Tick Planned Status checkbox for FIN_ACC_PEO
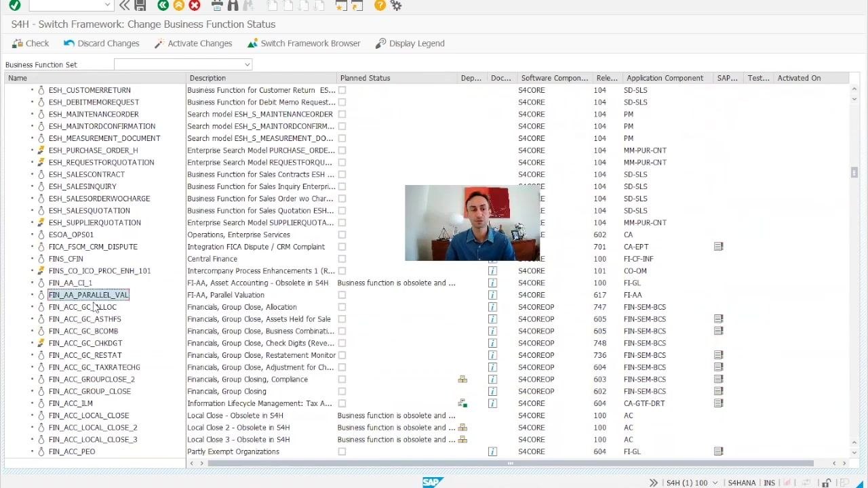Viewport: 868px width, 488px height. (x=342, y=451)
